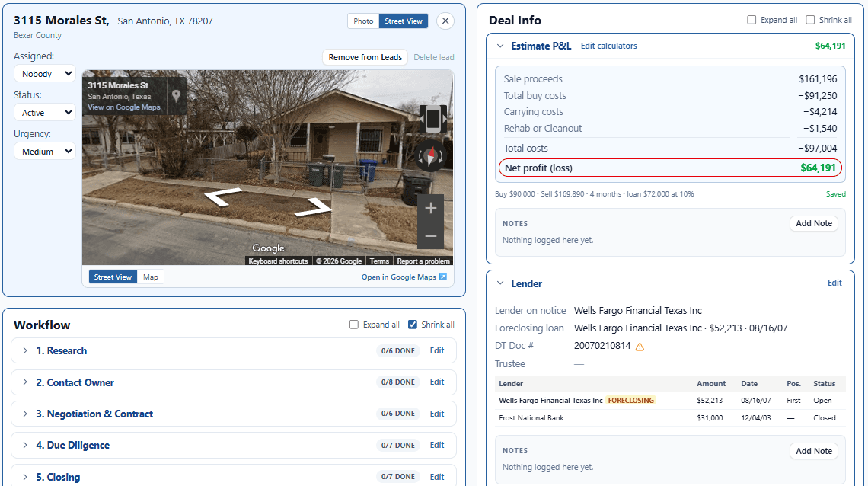
Task: Open the Urgency dropdown showing Medium
Action: [x=45, y=151]
